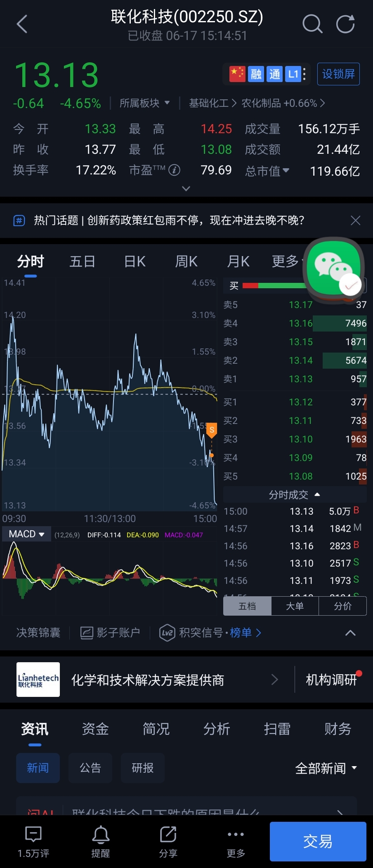The image size is (373, 868).
Task: Switch to 简况 tab
Action: [x=156, y=729]
